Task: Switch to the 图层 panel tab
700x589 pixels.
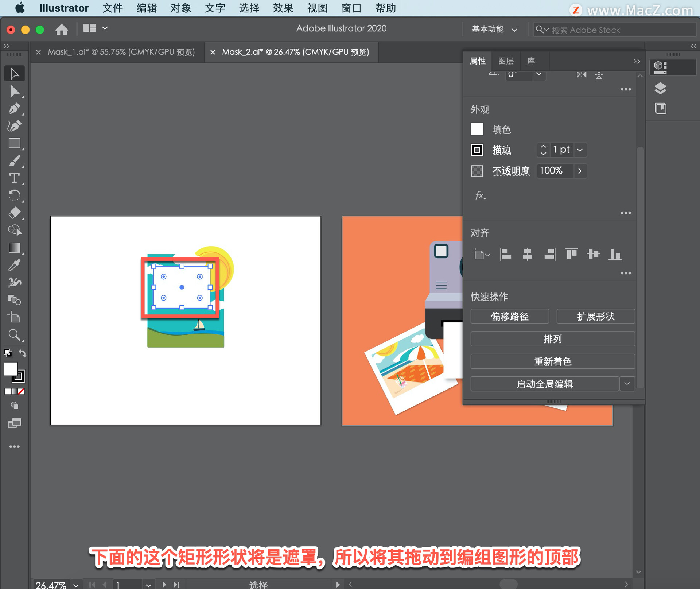Action: [506, 61]
